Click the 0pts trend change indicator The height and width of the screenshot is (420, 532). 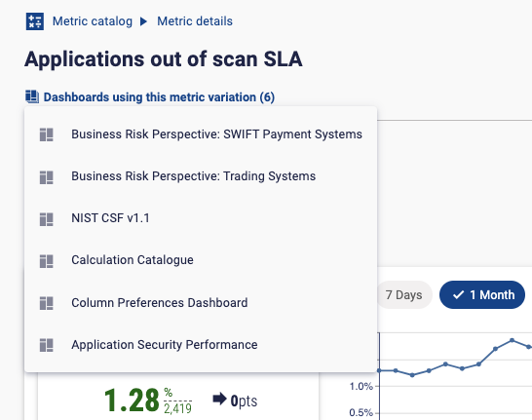244,401
